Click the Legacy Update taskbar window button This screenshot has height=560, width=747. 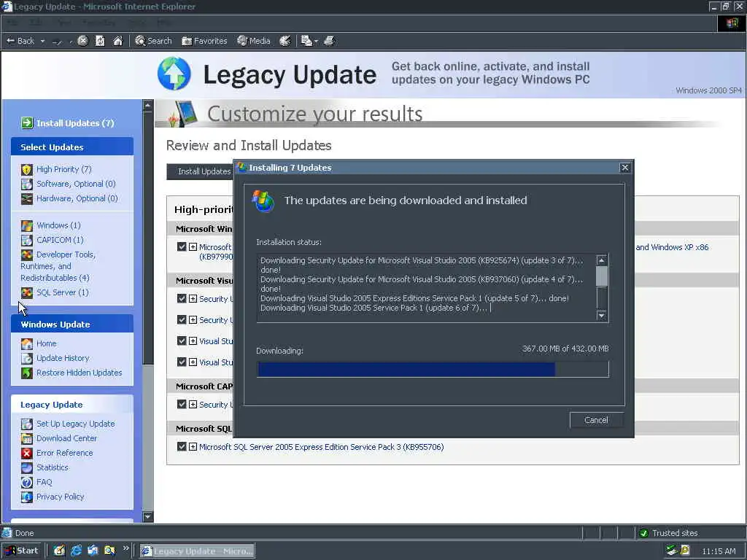197,551
